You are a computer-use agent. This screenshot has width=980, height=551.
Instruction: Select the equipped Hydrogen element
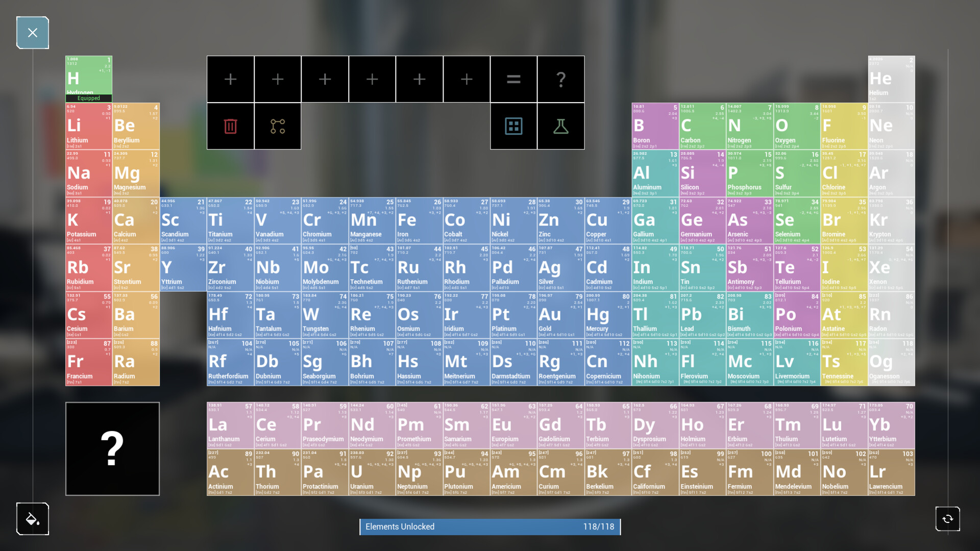89,79
